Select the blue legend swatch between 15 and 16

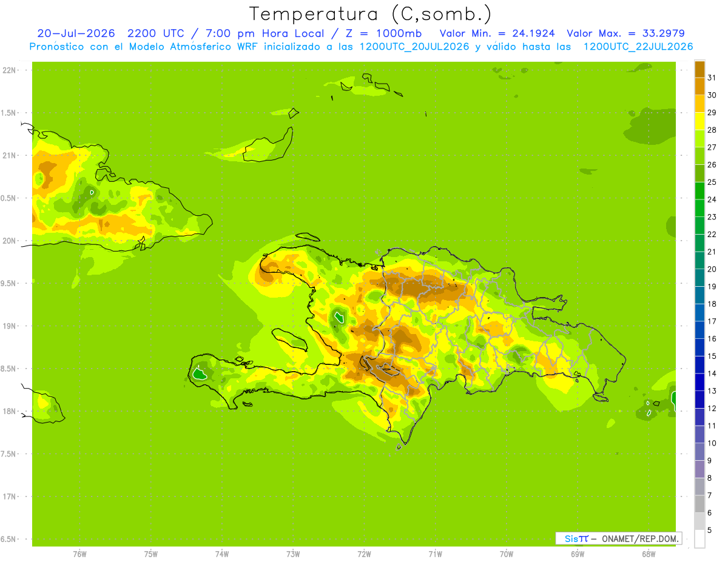pyautogui.click(x=699, y=347)
